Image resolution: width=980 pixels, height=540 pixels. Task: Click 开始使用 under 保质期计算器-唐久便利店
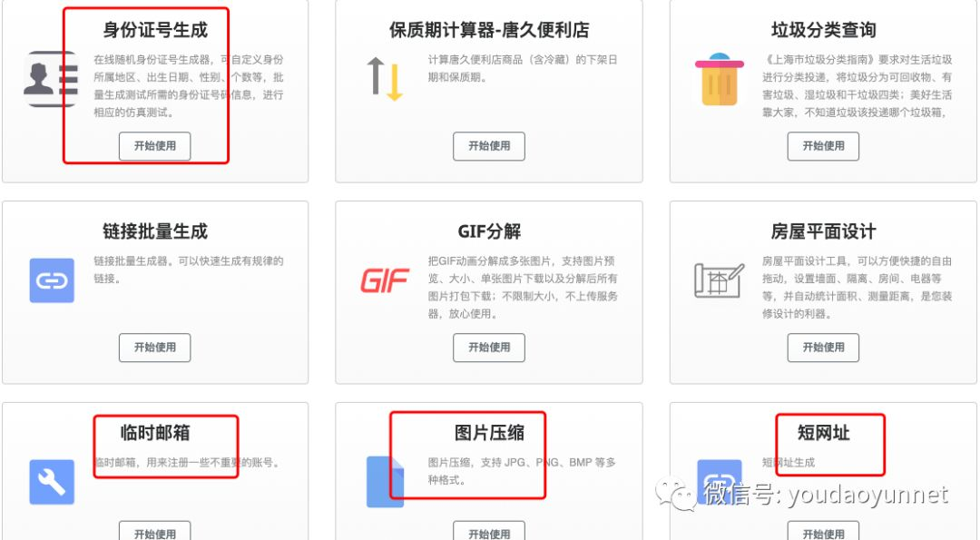(x=489, y=146)
